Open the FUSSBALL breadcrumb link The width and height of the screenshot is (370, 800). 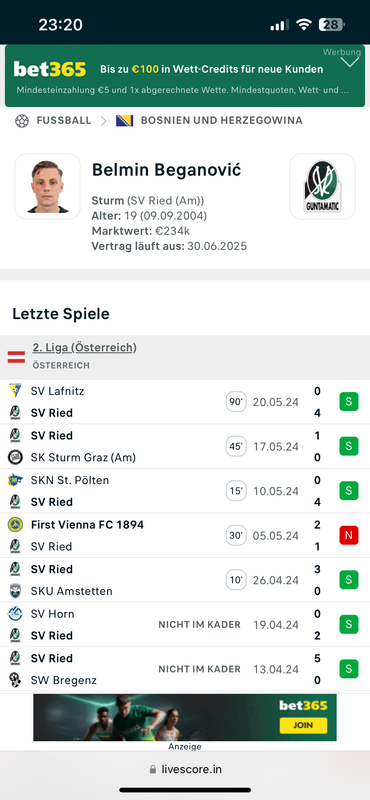(64, 121)
